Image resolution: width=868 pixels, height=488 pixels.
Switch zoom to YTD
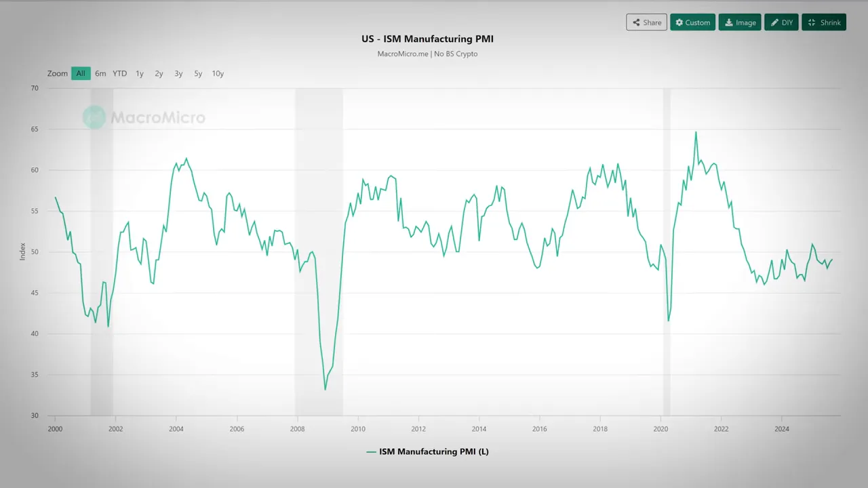120,73
